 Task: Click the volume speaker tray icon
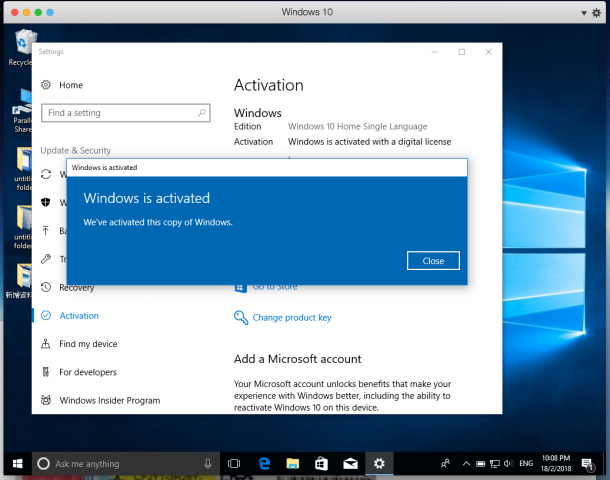point(508,463)
